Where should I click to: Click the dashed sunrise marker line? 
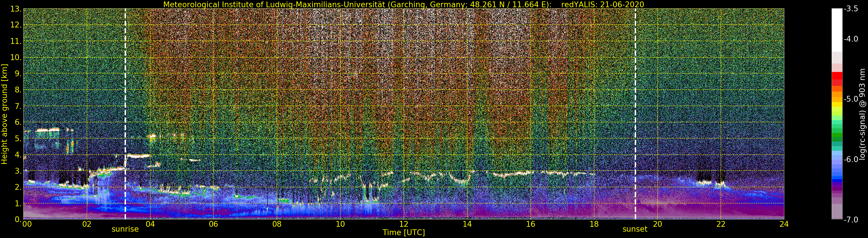(125, 114)
